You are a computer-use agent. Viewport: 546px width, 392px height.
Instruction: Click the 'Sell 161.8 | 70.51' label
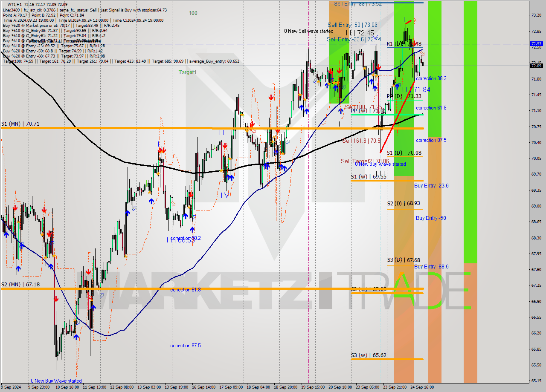362,141
